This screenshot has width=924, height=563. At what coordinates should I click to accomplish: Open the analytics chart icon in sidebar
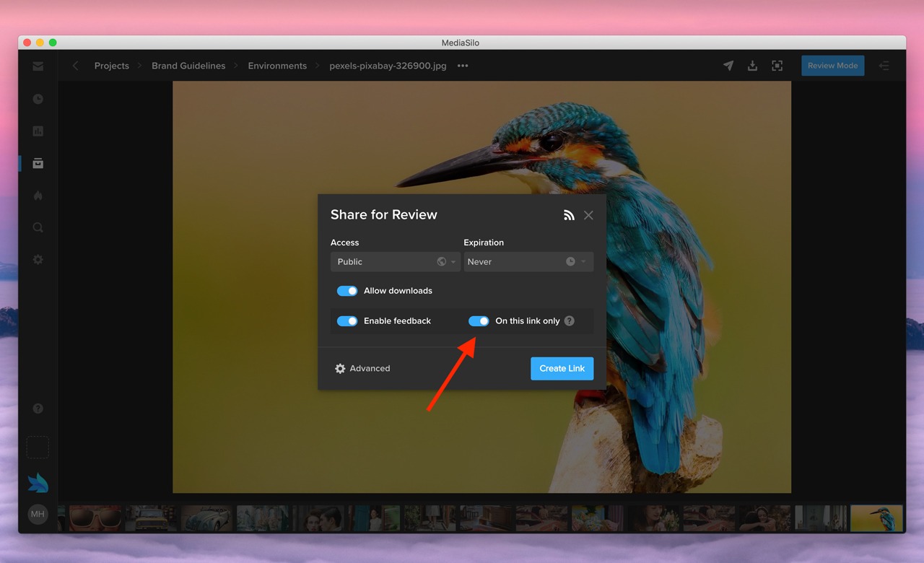coord(38,131)
